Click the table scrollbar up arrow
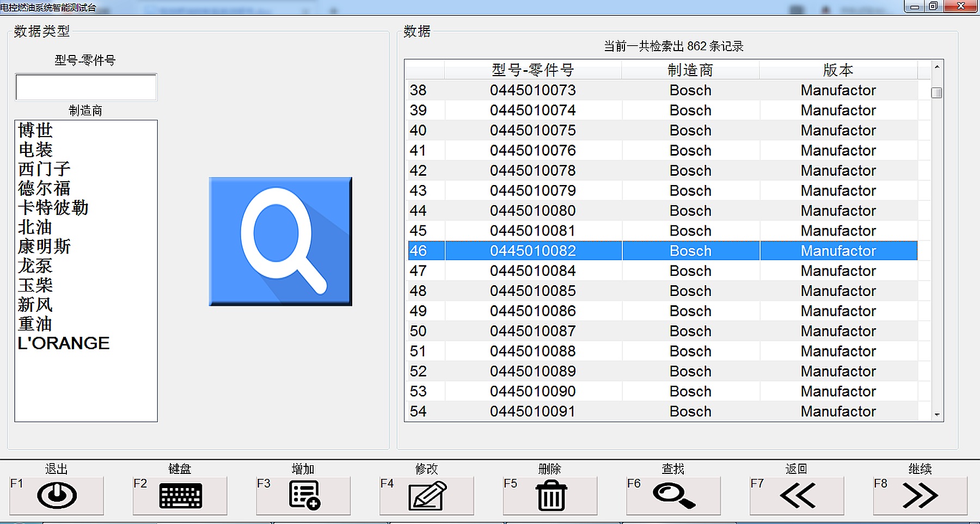The width and height of the screenshot is (980, 524). click(937, 67)
